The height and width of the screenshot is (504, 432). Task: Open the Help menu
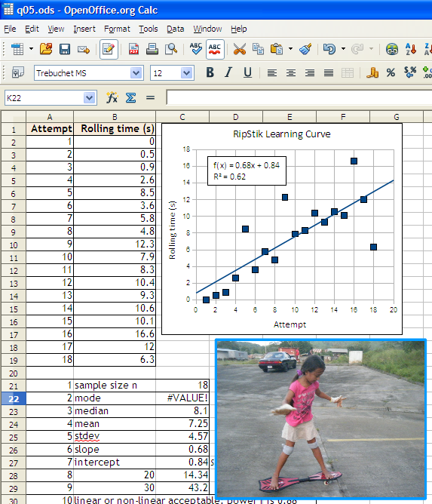(238, 29)
